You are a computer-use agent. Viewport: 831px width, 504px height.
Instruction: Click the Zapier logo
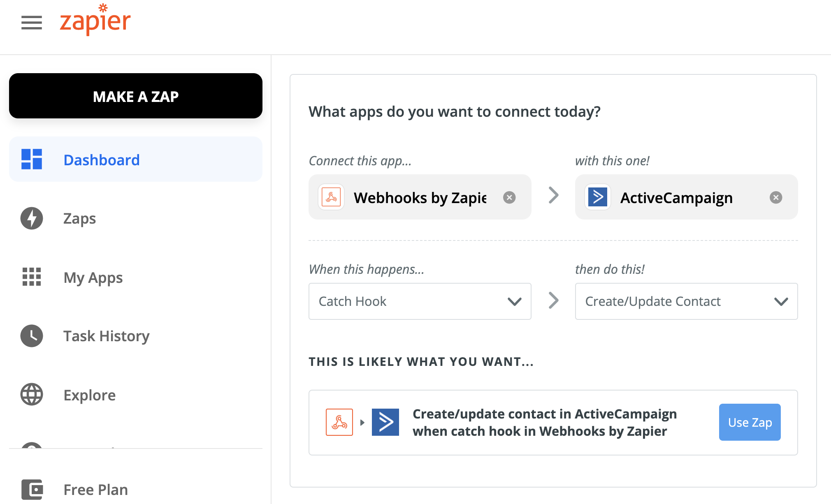click(x=95, y=19)
